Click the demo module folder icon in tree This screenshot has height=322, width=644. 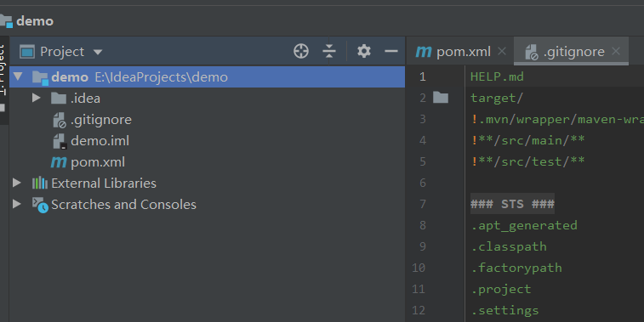click(40, 77)
